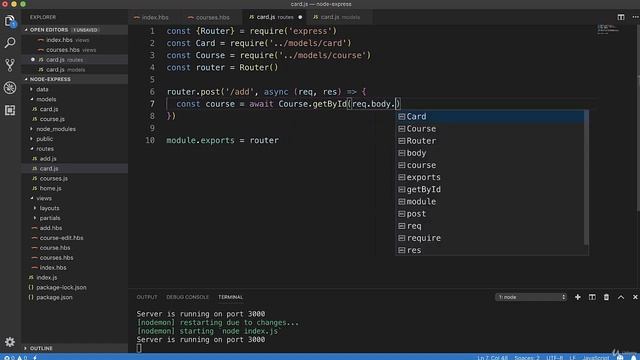The height and width of the screenshot is (360, 640).
Task: Change indentation via Spaces: 2 status item
Action: point(527,358)
